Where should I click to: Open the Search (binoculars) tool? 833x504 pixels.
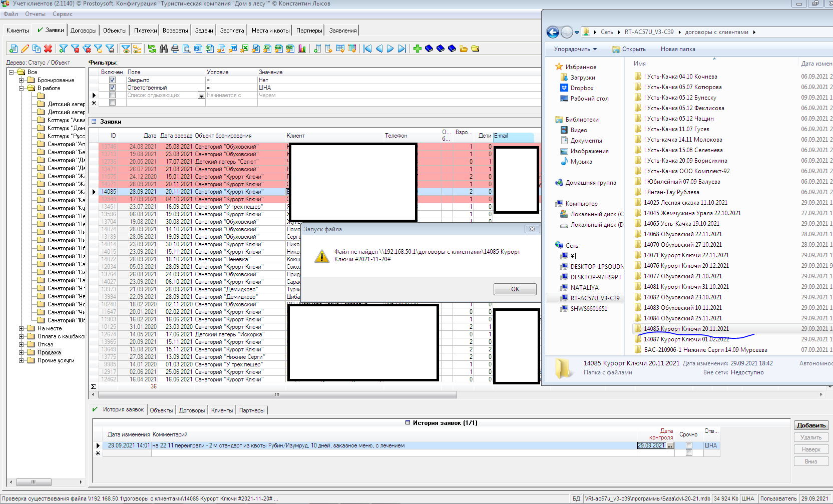click(x=164, y=49)
